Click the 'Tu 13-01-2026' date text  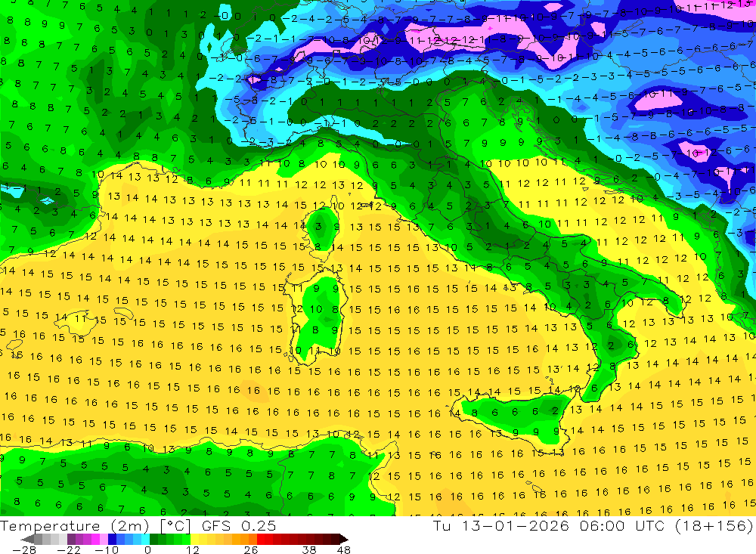click(x=501, y=525)
